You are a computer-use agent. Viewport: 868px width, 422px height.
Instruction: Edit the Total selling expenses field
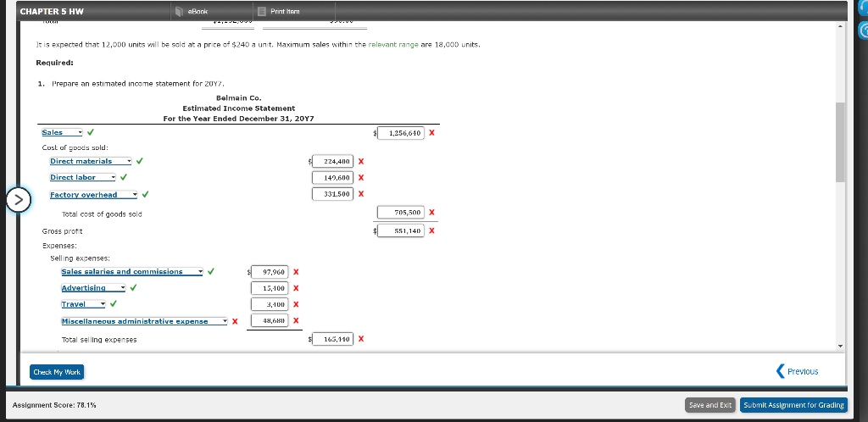tap(332, 340)
